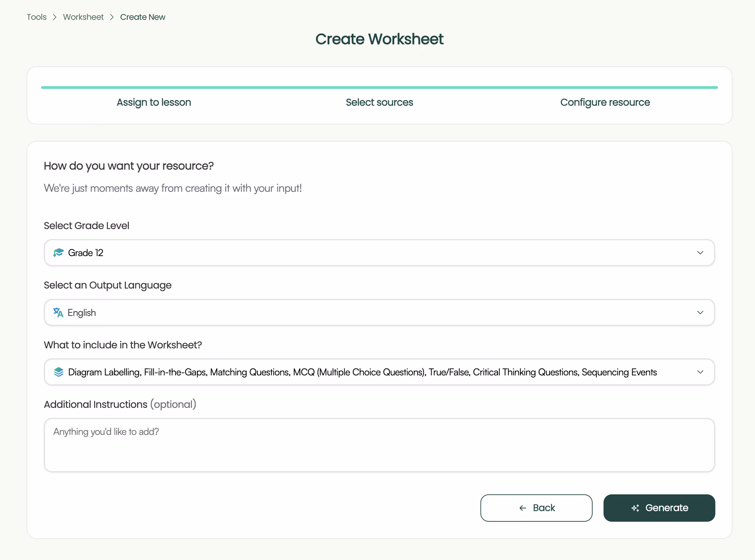
Task: Click the stacked layers icon in the worksheet field
Action: pyautogui.click(x=58, y=372)
